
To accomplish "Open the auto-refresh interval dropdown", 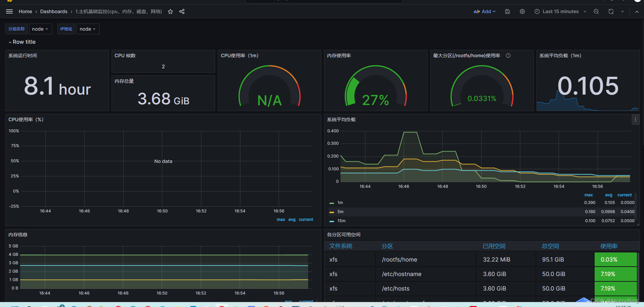I will tap(622, 11).
